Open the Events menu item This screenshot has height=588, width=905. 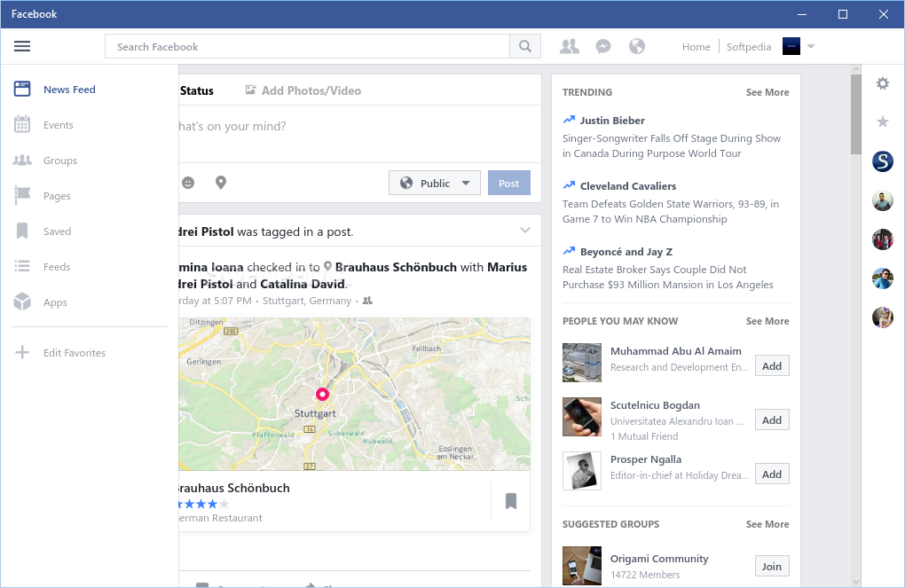click(59, 125)
